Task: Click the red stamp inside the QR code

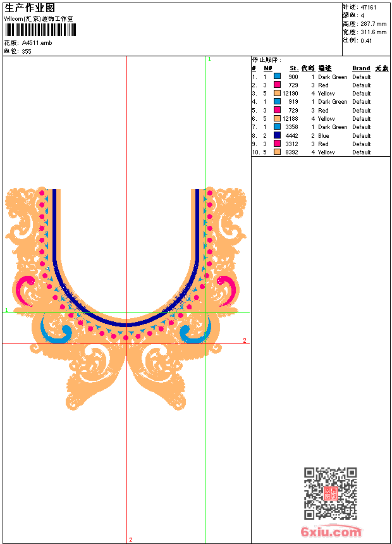Action: (x=331, y=493)
